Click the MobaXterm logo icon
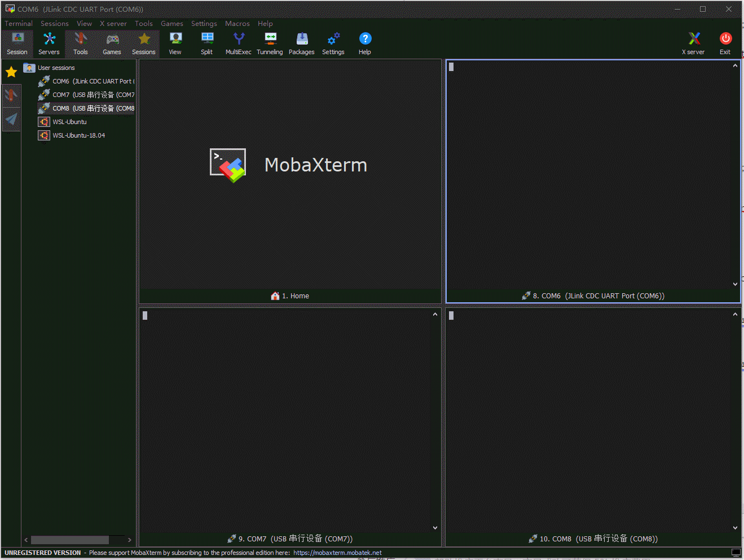The width and height of the screenshot is (744, 560). click(x=228, y=165)
